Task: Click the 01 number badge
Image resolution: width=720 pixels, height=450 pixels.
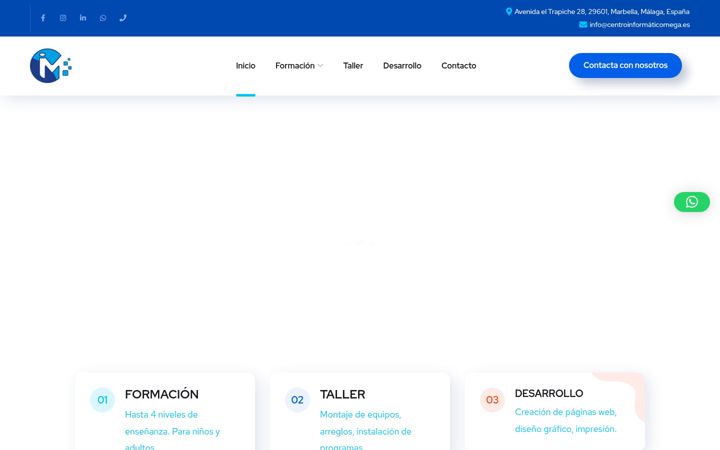Action: pos(102,400)
